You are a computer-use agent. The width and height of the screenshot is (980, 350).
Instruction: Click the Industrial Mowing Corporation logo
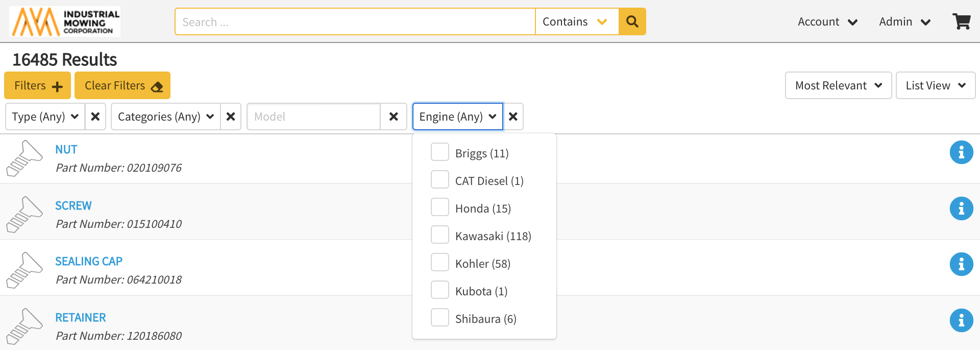click(65, 21)
